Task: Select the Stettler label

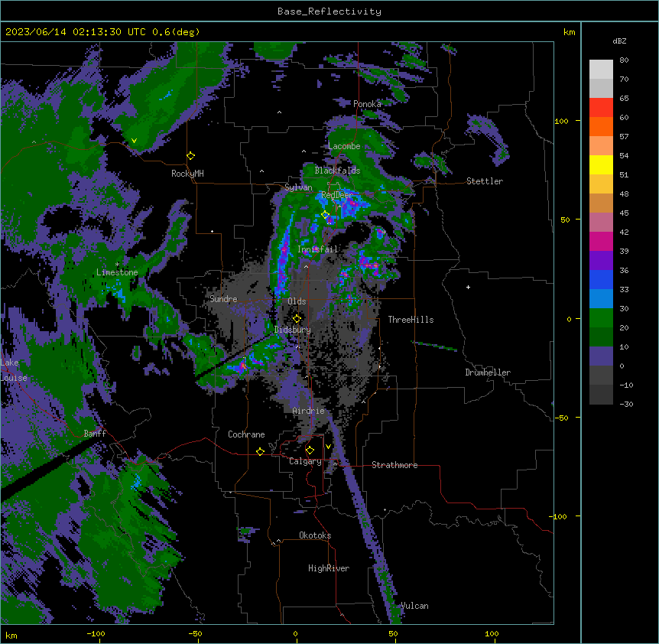Action: (x=485, y=181)
